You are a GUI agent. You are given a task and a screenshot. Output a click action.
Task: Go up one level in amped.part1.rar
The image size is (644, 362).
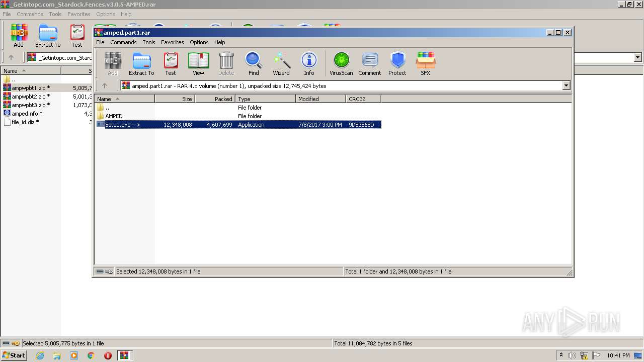click(105, 86)
